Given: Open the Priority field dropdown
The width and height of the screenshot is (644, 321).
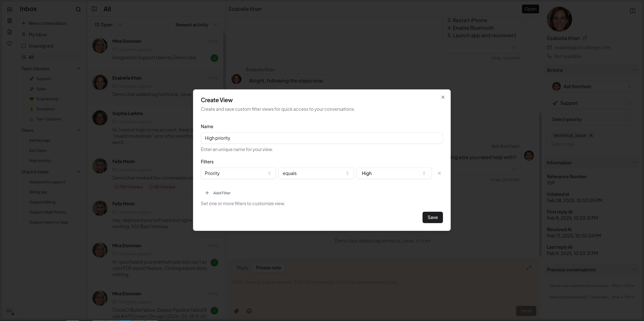Looking at the screenshot, I should (x=238, y=173).
